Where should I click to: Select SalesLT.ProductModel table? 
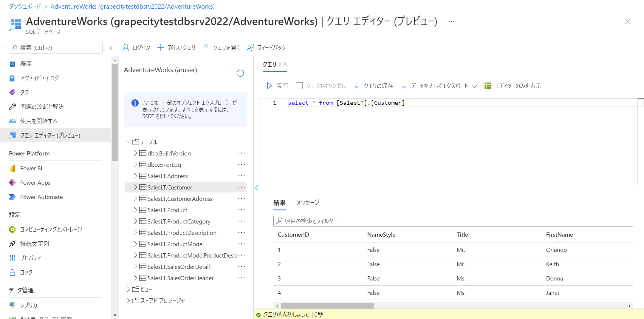tap(176, 244)
